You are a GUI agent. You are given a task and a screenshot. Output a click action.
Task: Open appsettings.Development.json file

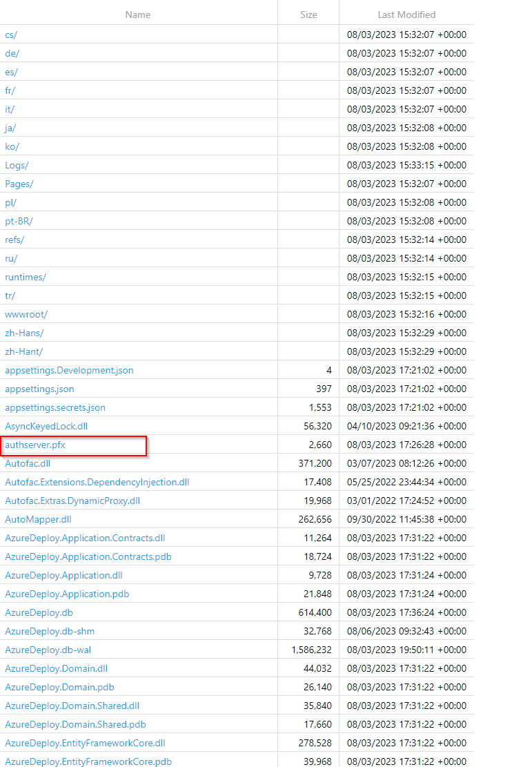[x=69, y=370]
